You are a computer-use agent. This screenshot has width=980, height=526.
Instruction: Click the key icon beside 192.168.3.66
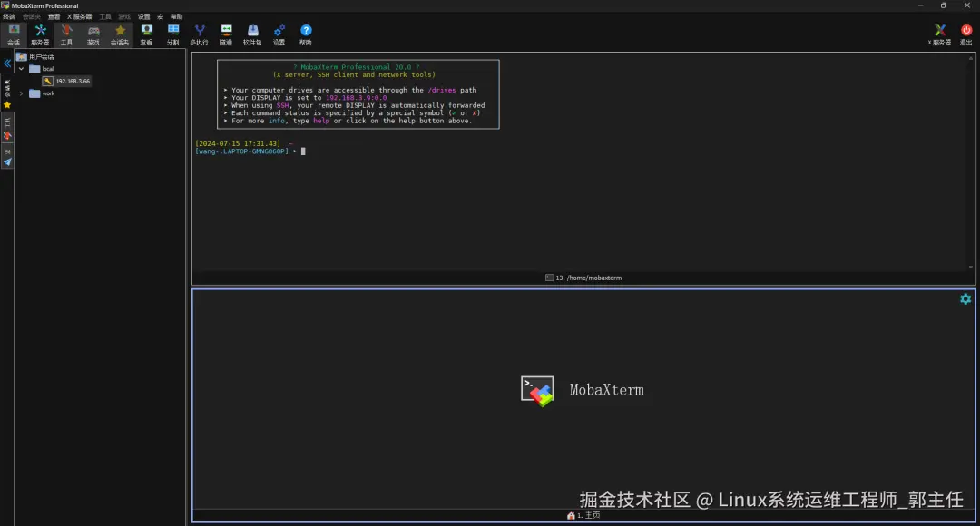click(47, 82)
